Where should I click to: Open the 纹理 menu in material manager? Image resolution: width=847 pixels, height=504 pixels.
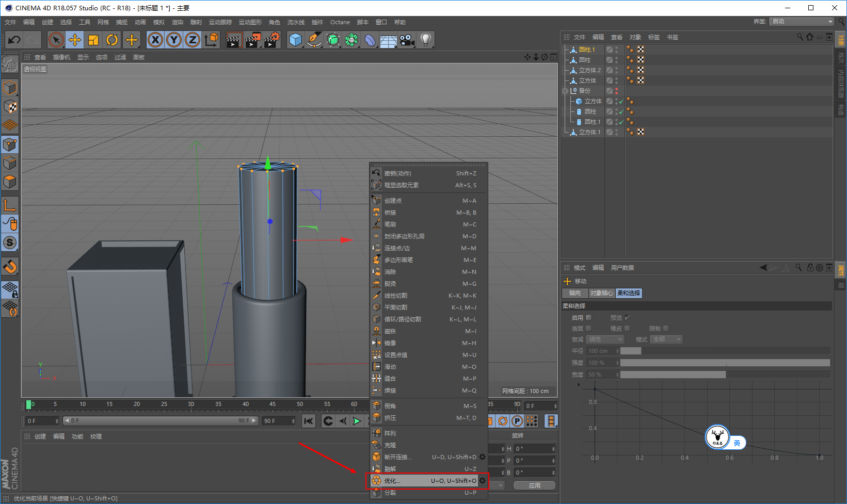(x=96, y=436)
